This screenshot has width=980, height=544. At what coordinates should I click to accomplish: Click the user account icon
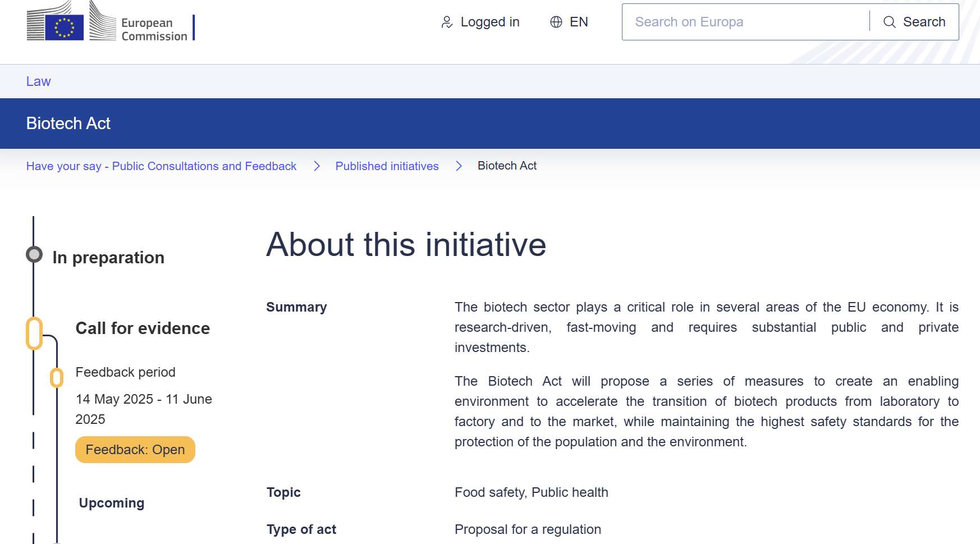447,22
